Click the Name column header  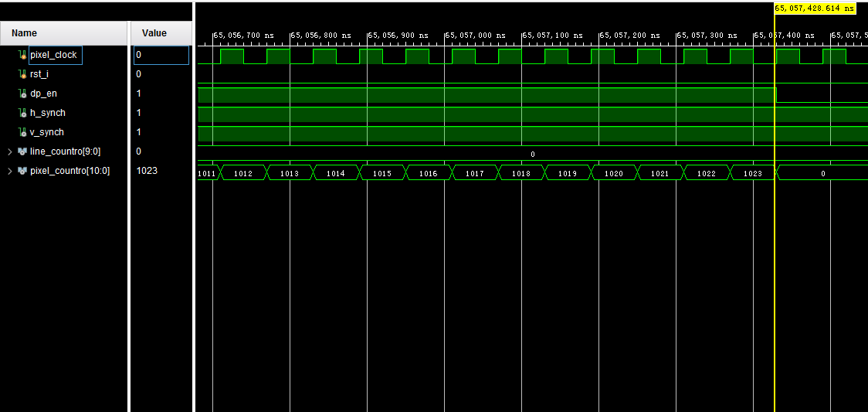pyautogui.click(x=63, y=33)
